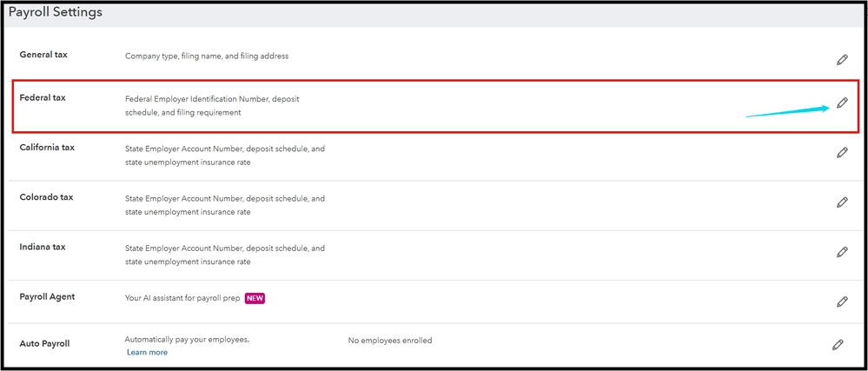Click the Payroll Settings heading
The image size is (868, 371).
[x=55, y=12]
